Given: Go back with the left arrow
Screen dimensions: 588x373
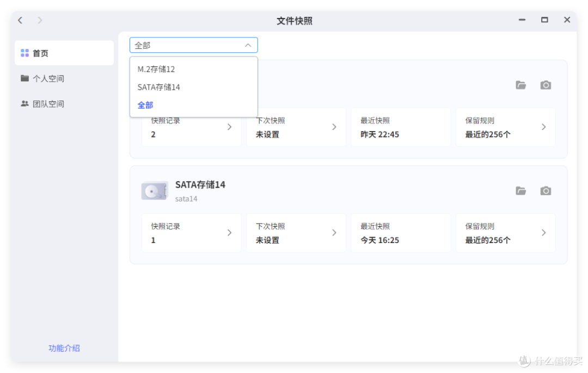Looking at the screenshot, I should pyautogui.click(x=20, y=20).
